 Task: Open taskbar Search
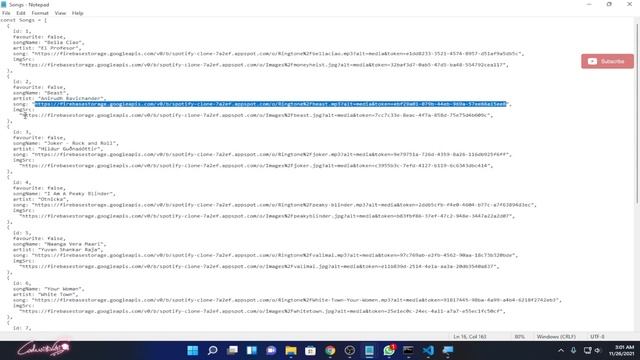coord(212,350)
